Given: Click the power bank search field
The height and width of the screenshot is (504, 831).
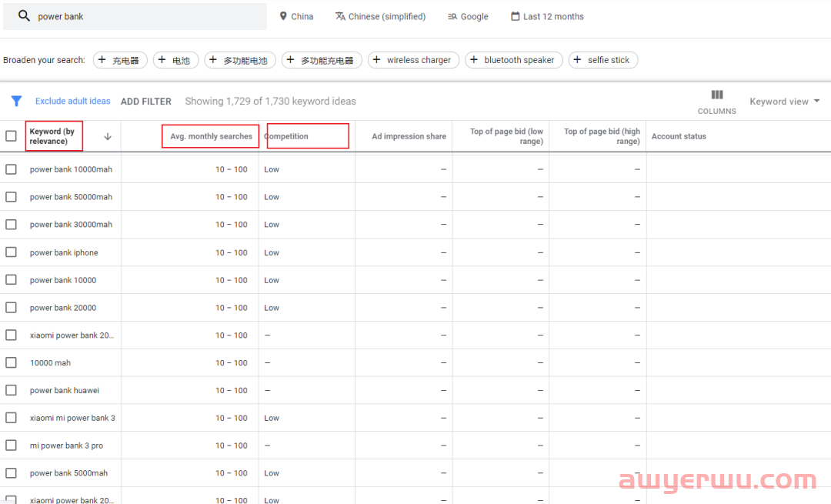Looking at the screenshot, I should (135, 16).
